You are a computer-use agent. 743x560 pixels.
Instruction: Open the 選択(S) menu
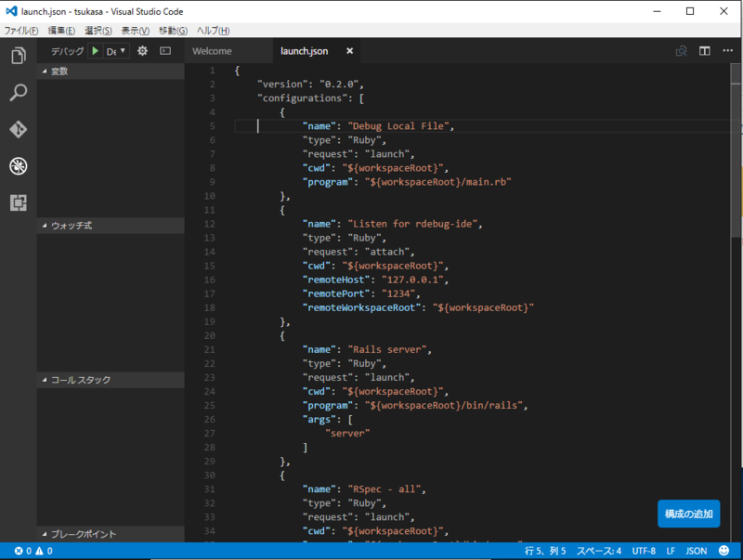point(98,31)
